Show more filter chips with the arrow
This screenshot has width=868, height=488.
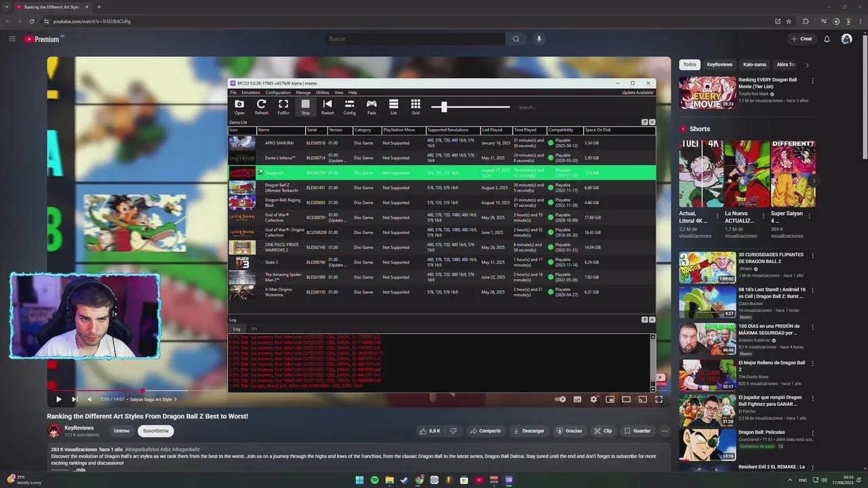[x=806, y=64]
